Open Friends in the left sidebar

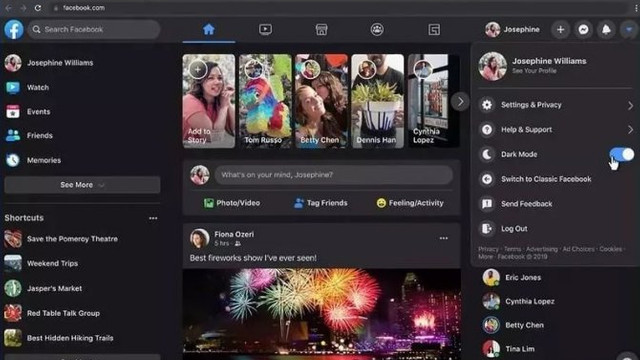click(29, 136)
